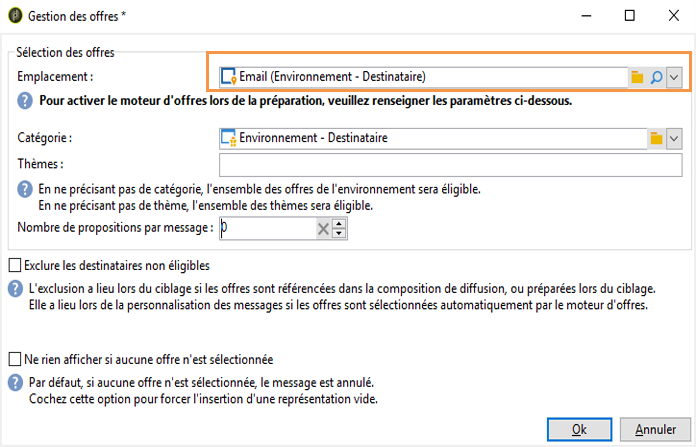Viewport: 696px width, 447px height.
Task: Enable Exclure les destinataires non éligibles
Action: [x=15, y=265]
